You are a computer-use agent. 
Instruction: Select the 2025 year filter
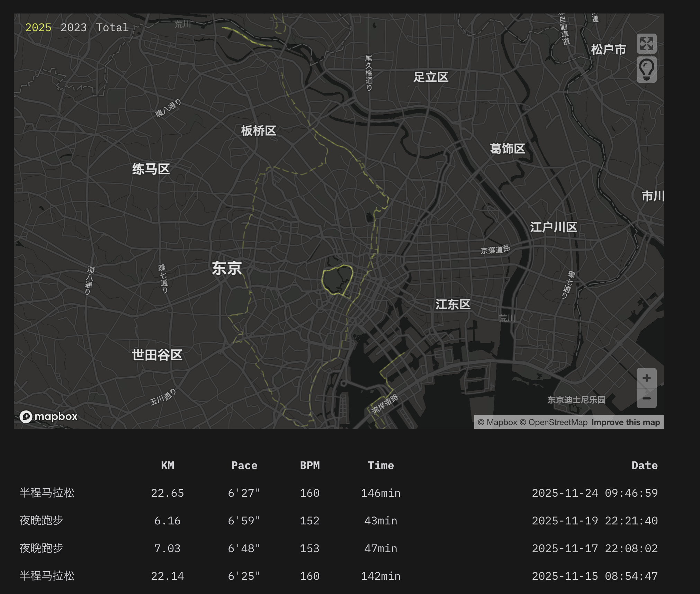click(x=38, y=27)
